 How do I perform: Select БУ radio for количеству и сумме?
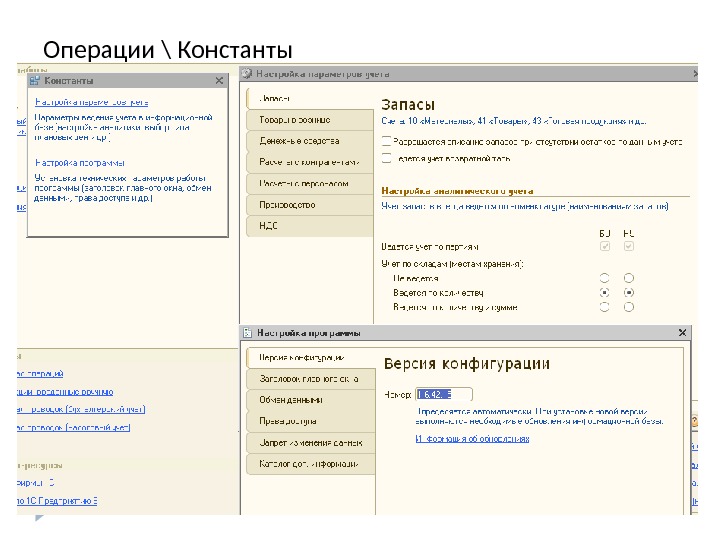[605, 307]
